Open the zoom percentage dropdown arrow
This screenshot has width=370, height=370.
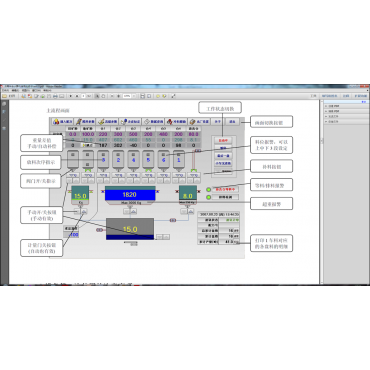134,96
